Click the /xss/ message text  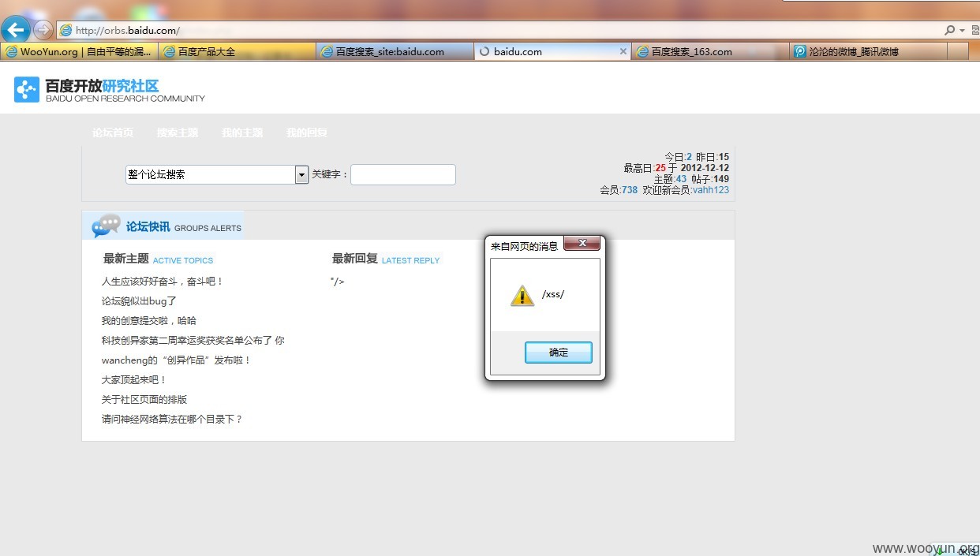coord(553,295)
